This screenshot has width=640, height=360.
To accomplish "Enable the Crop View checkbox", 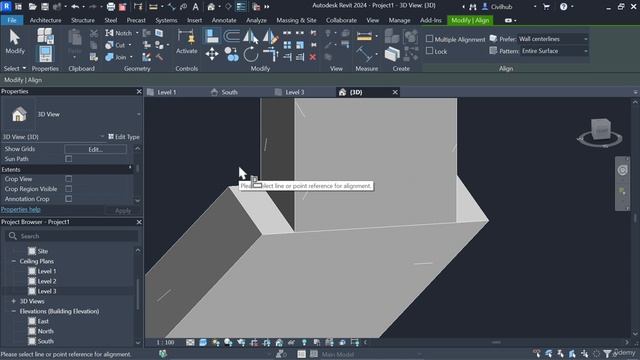I will coord(69,179).
